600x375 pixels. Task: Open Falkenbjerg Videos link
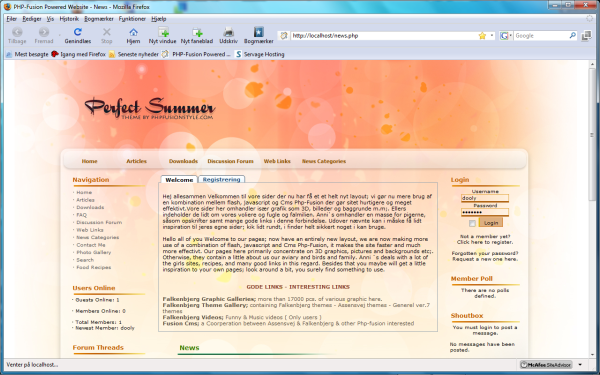tap(193, 317)
